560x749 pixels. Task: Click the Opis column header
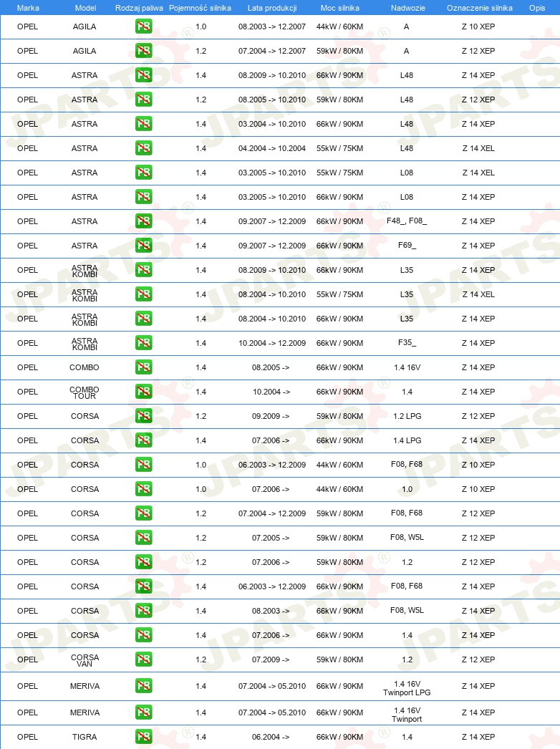coord(537,8)
